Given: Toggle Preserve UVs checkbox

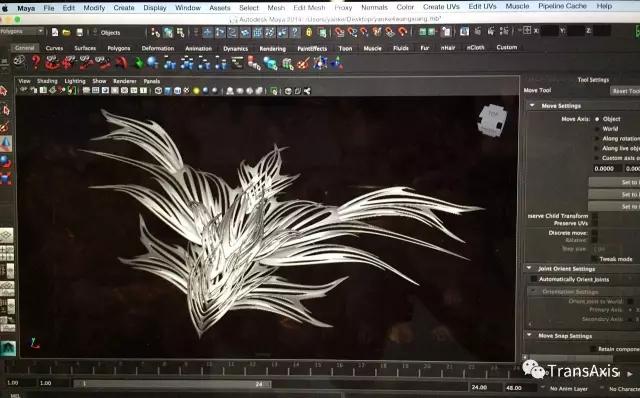Looking at the screenshot, I should tap(595, 223).
